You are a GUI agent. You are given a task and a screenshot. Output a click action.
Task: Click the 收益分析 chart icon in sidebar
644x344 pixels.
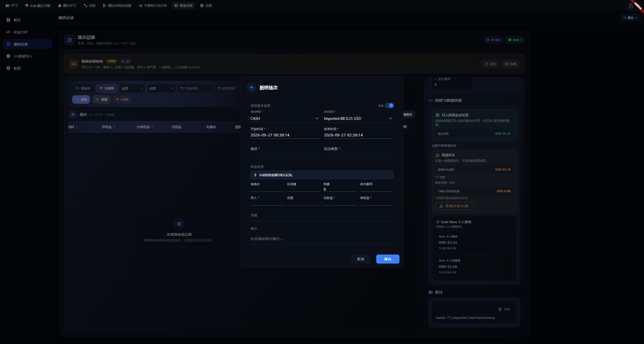(8, 32)
